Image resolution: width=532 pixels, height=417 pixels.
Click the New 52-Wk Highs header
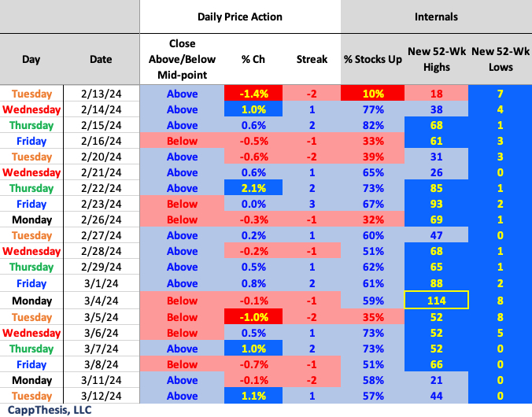click(436, 59)
